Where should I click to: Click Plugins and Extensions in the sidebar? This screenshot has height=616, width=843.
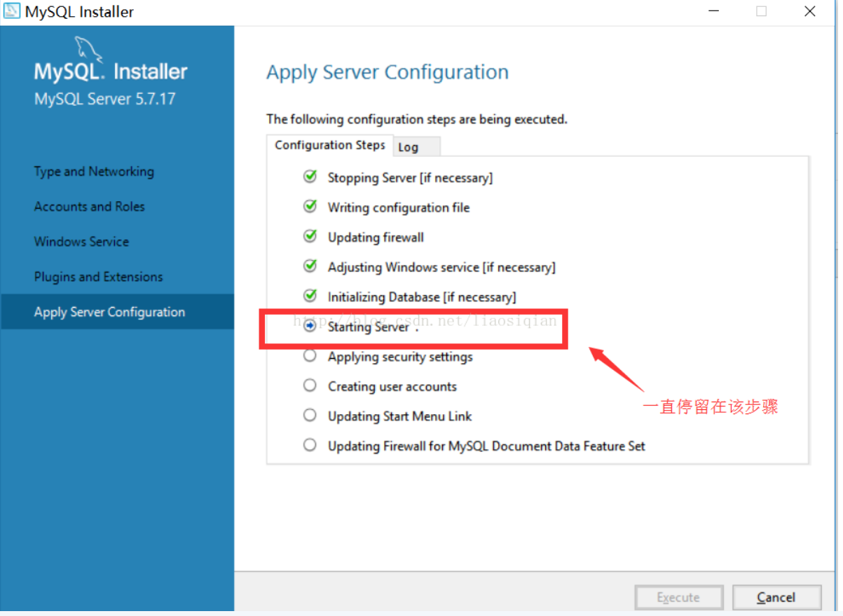click(x=97, y=276)
